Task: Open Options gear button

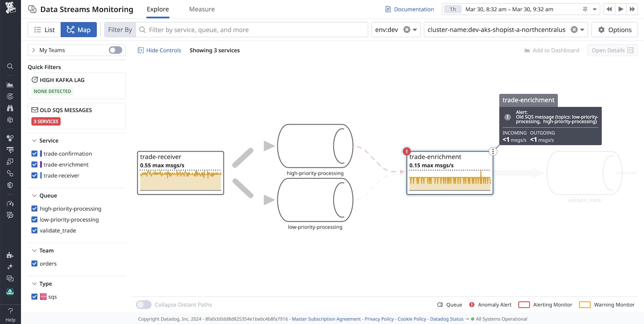Action: [614, 30]
